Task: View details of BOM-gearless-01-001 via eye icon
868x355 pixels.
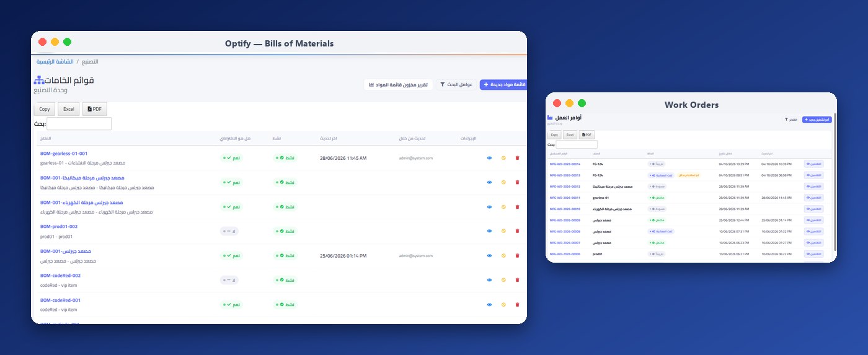Action: pyautogui.click(x=489, y=158)
